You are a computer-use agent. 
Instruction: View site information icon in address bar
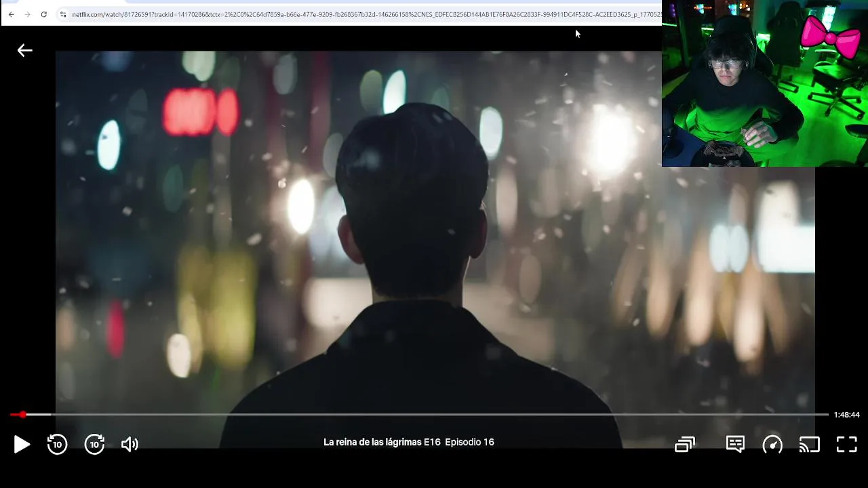pos(63,14)
